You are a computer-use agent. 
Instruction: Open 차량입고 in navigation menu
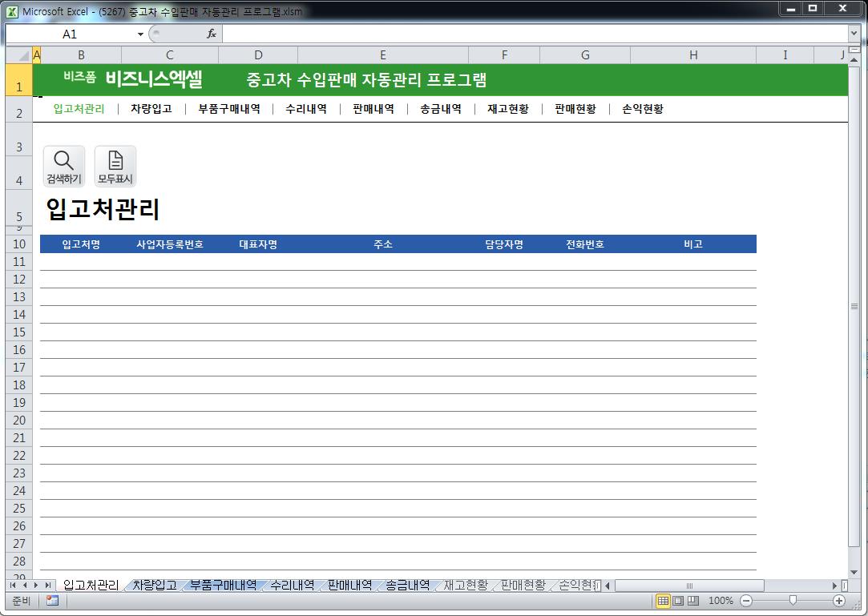[151, 109]
